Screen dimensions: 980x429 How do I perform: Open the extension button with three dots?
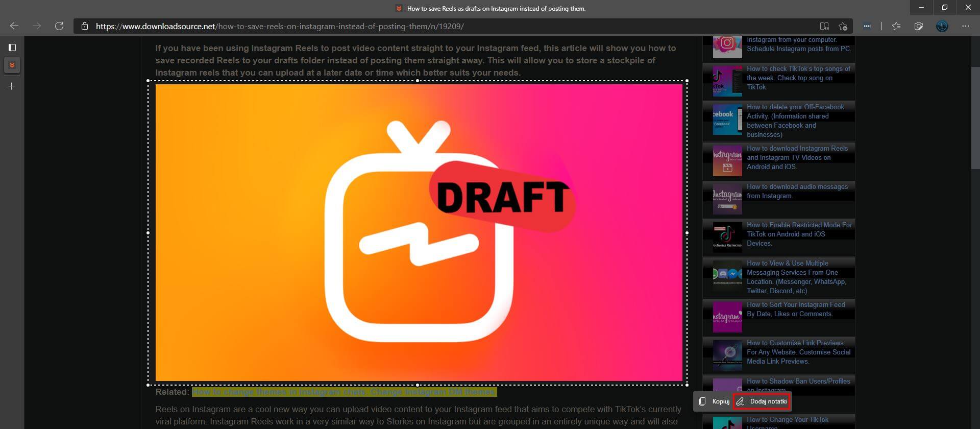(867, 26)
